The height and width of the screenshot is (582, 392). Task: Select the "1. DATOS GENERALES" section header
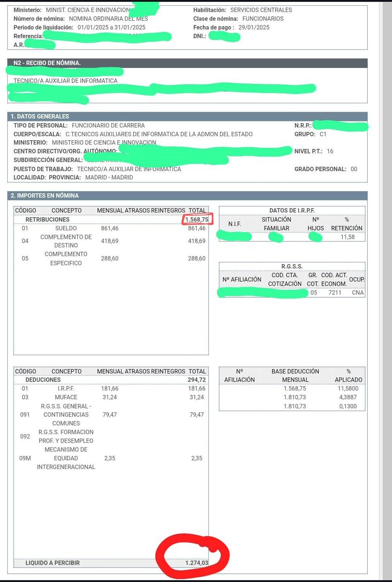coord(187,116)
